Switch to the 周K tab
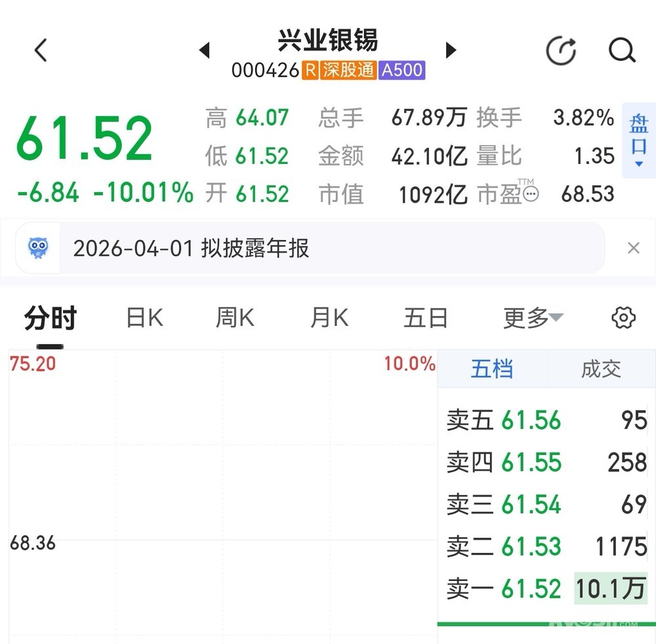 coord(235,318)
